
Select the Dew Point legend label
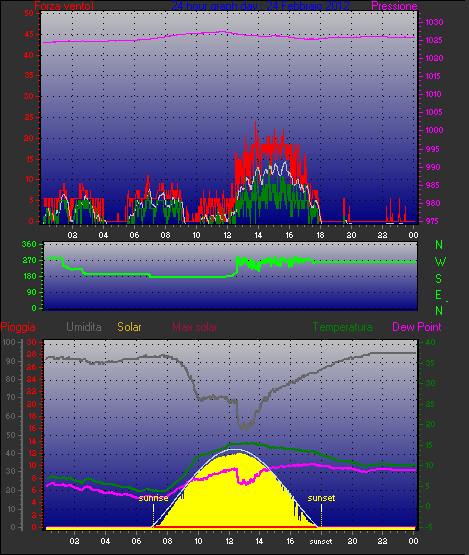(x=417, y=327)
